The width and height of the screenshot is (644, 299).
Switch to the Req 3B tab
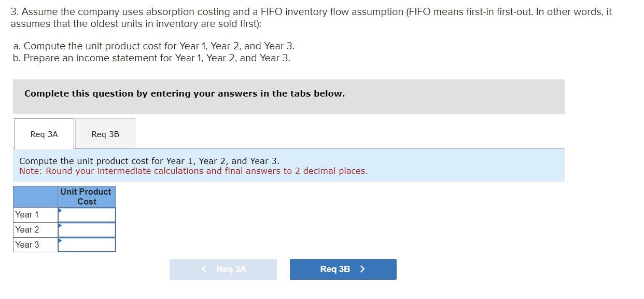(105, 134)
